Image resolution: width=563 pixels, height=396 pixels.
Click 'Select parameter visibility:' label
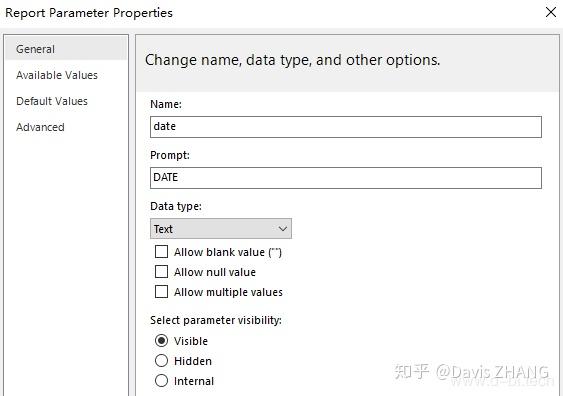pos(216,320)
